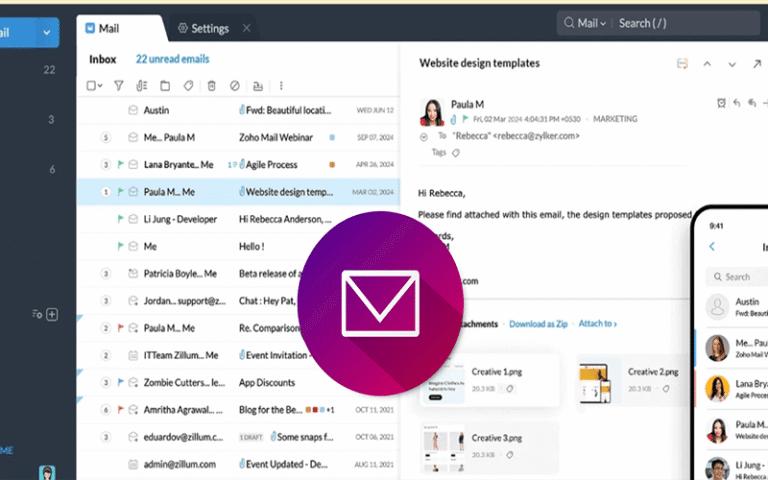This screenshot has height=480, width=768.
Task: Open the Creative 1.png attachment thumbnail
Action: pyautogui.click(x=443, y=381)
